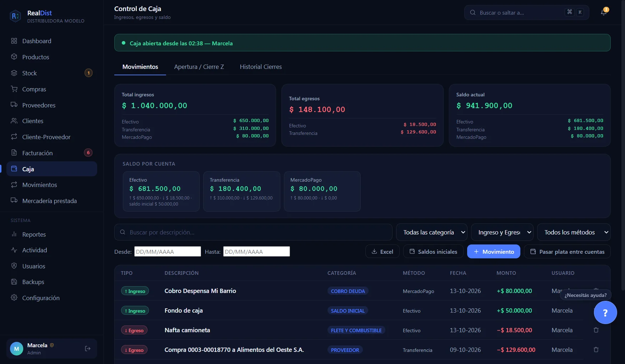Focus the Buscar o saltar a search box
Image resolution: width=625 pixels, height=364 pixels.
[526, 12]
